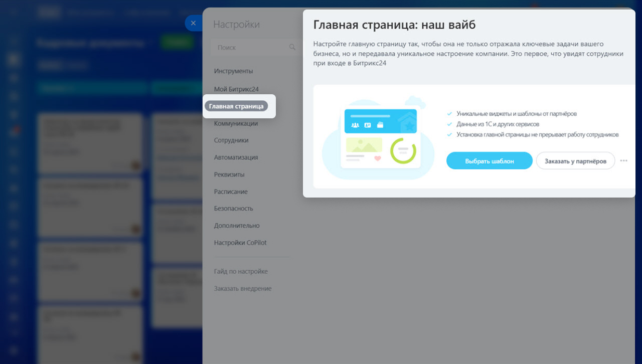Select the Главная страница menu item
The image size is (642, 364).
236,106
